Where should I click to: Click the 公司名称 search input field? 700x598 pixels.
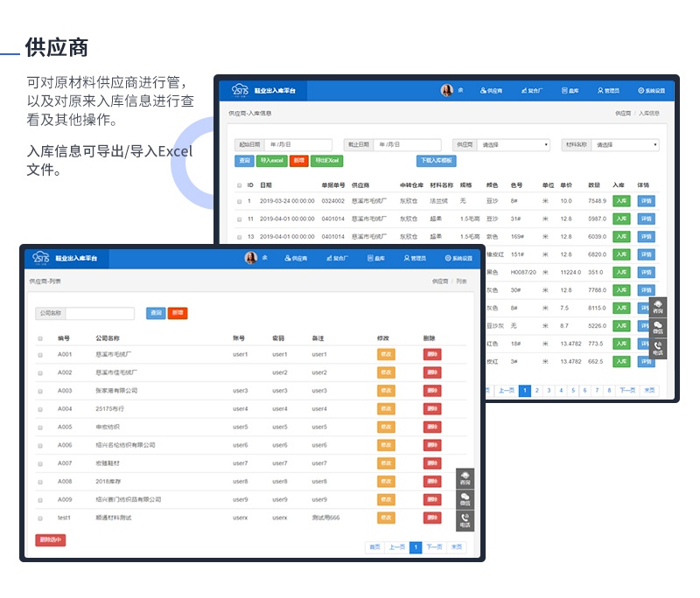100,313
